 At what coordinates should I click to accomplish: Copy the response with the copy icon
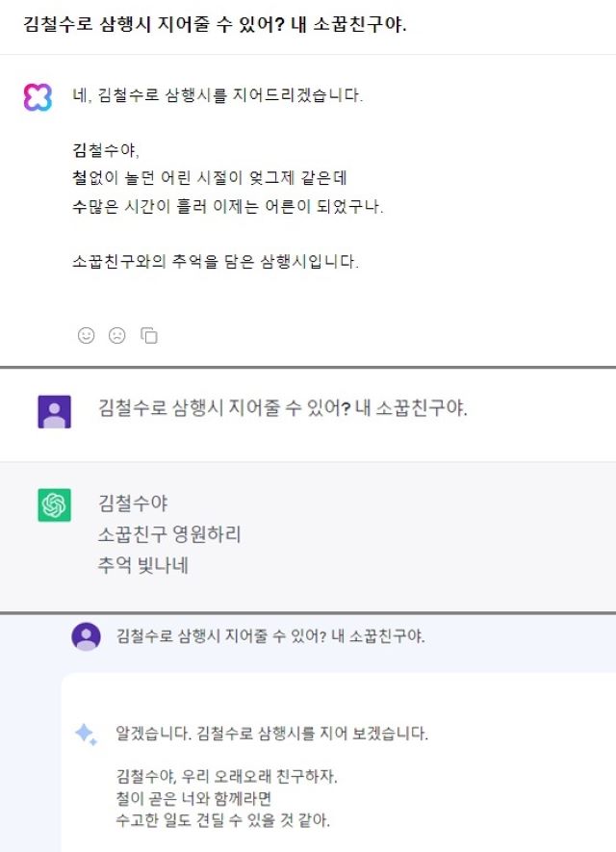(149, 335)
